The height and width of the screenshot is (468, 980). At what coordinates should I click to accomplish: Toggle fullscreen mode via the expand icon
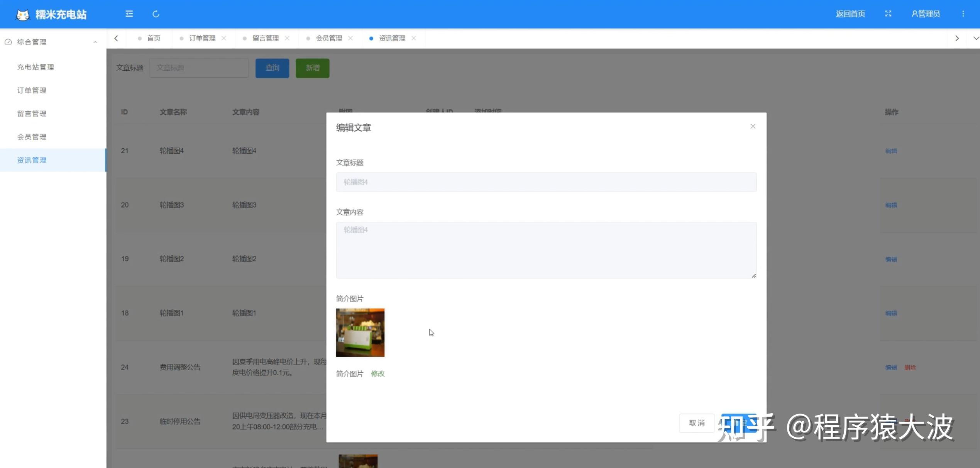[x=888, y=14]
